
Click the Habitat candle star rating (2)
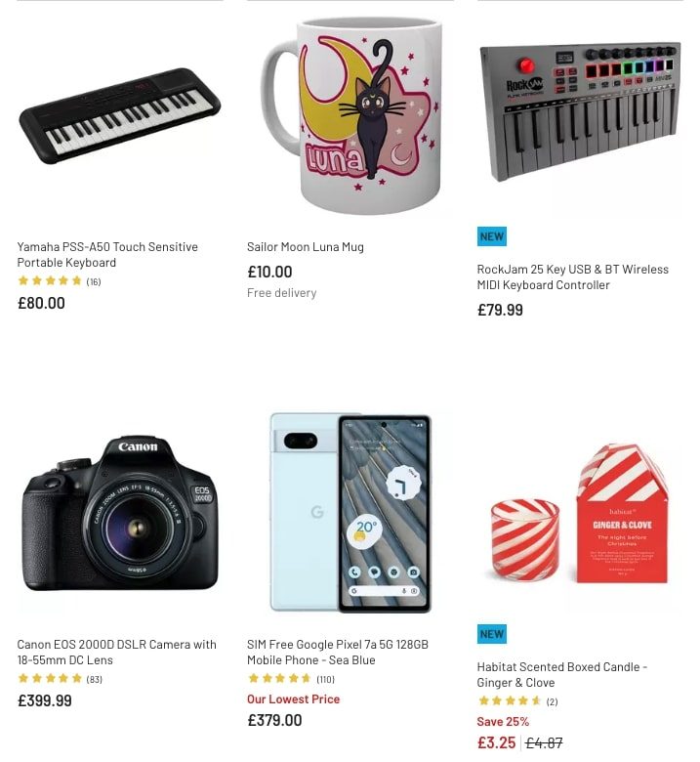(x=517, y=700)
